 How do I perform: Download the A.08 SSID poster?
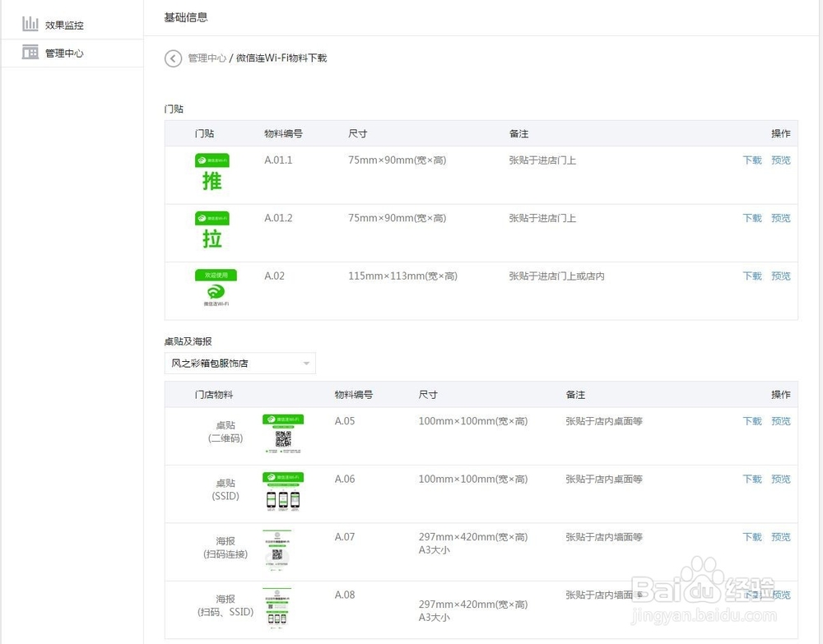[751, 595]
